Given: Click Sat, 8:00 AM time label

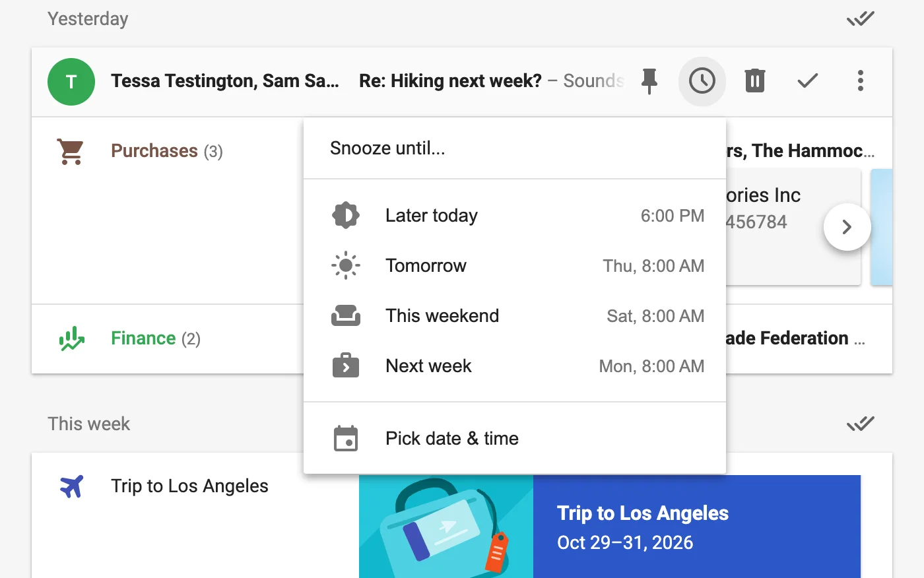Looking at the screenshot, I should 655,316.
